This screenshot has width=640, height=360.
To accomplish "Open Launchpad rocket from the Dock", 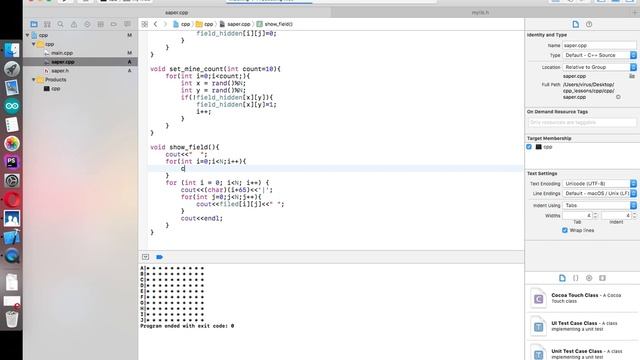I will (x=12, y=69).
